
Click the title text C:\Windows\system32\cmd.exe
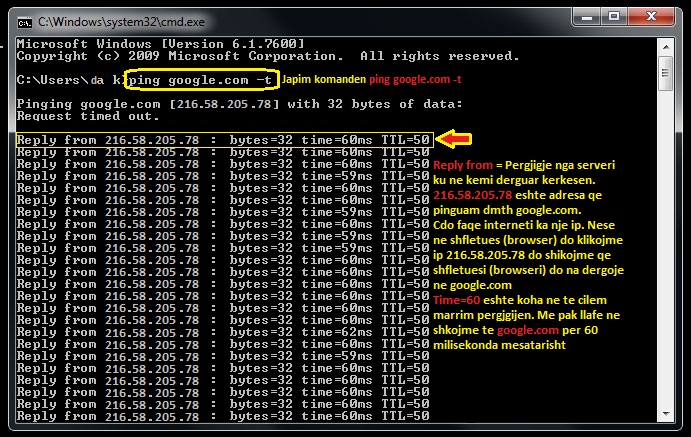[121, 22]
